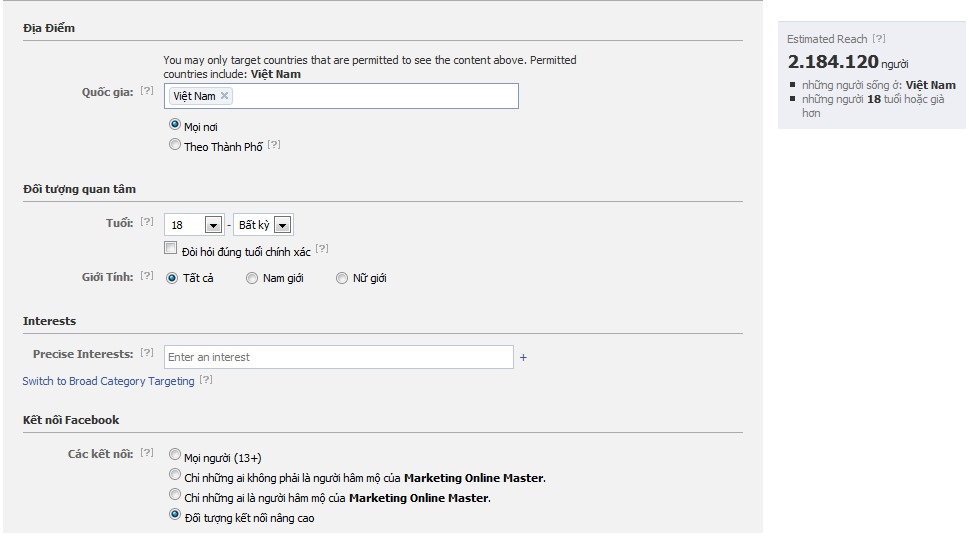Open help tooltip next to Quốc gia
This screenshot has height=540, width=969.
[x=146, y=91]
